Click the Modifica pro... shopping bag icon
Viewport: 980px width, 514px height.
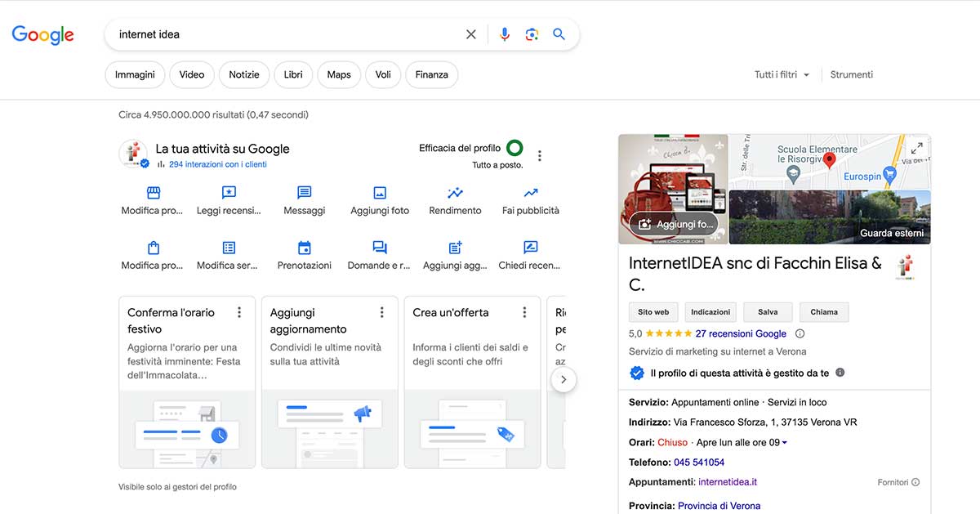(x=153, y=248)
